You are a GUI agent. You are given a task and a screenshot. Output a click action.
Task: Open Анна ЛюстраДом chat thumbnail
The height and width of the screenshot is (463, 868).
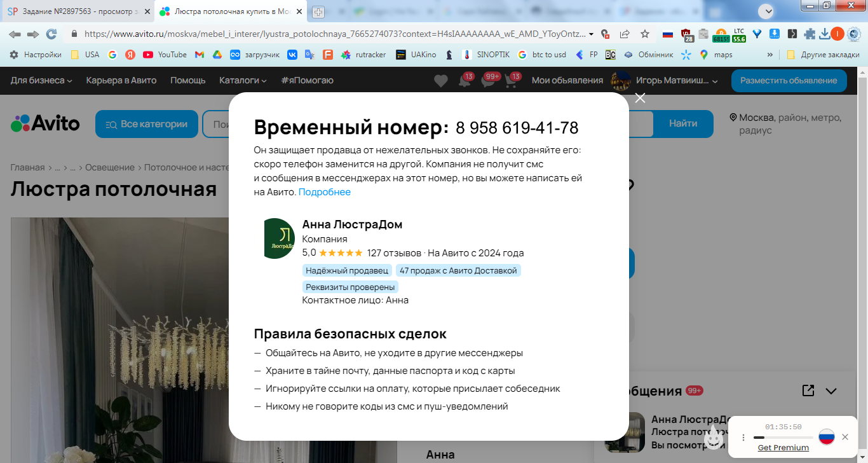pos(625,432)
